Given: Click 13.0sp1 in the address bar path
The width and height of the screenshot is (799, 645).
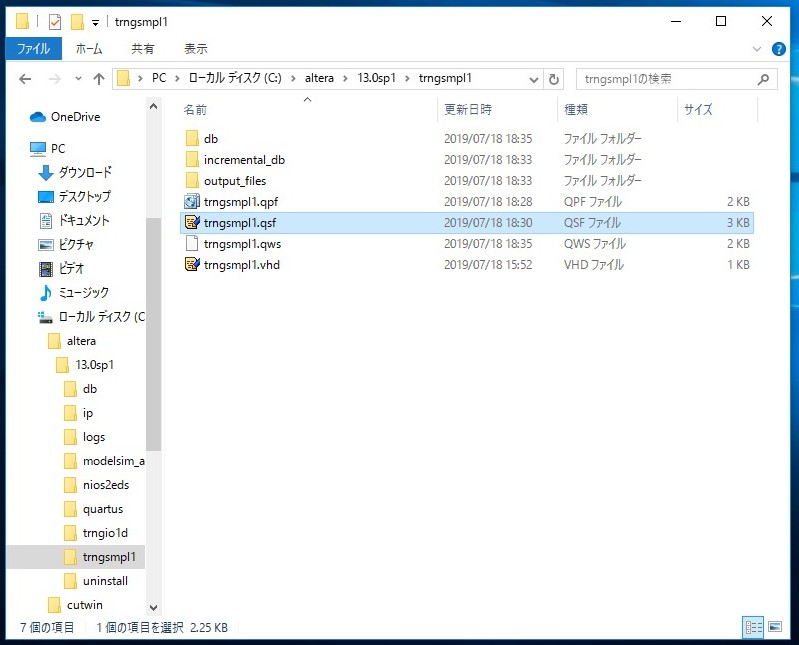Looking at the screenshot, I should pos(377,78).
